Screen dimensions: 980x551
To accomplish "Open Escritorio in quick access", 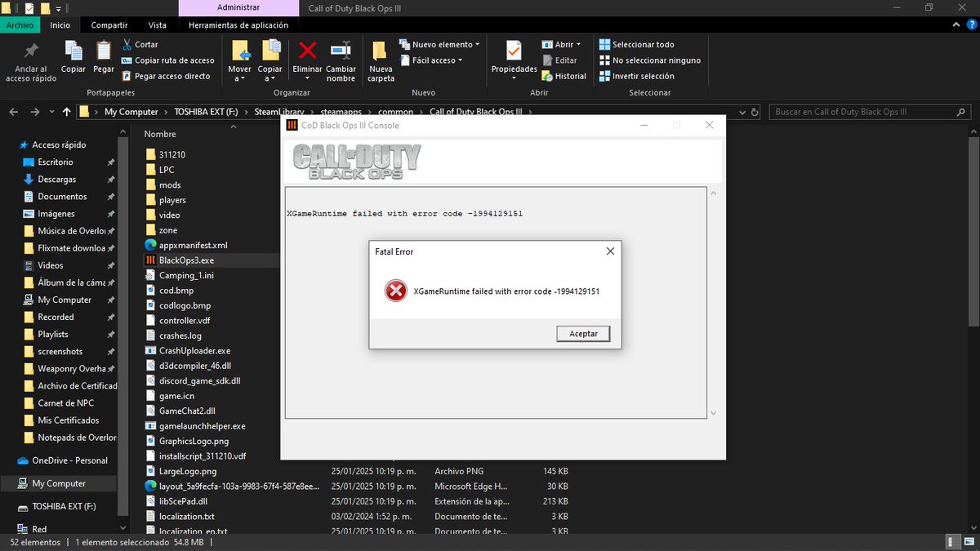I will pos(55,162).
